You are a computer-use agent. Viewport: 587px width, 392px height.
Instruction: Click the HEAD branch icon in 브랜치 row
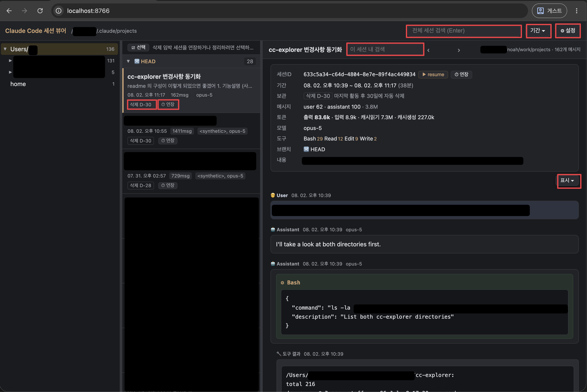306,149
